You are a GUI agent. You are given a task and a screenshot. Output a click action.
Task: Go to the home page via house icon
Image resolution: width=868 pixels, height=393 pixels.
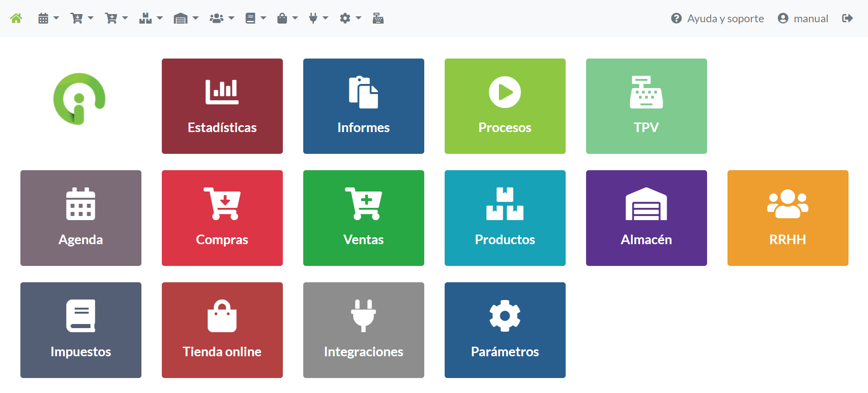pyautogui.click(x=16, y=18)
